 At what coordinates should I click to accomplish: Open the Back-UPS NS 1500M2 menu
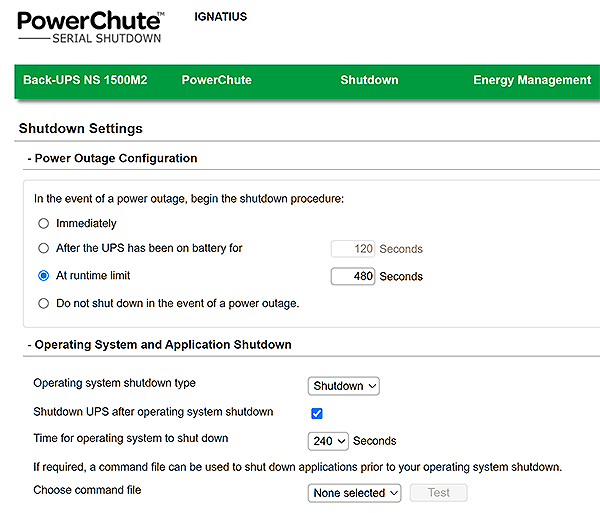point(85,80)
